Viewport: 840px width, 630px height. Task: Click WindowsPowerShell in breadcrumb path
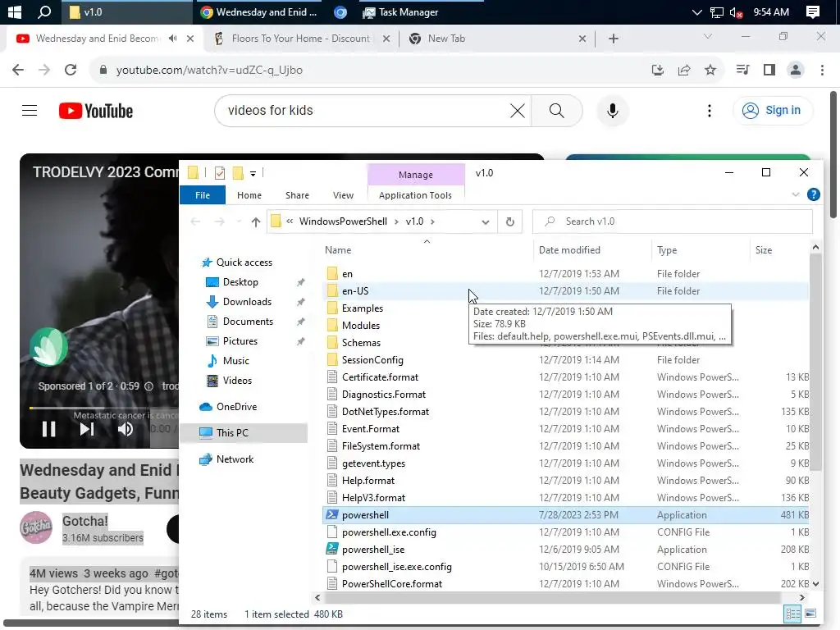click(x=343, y=221)
